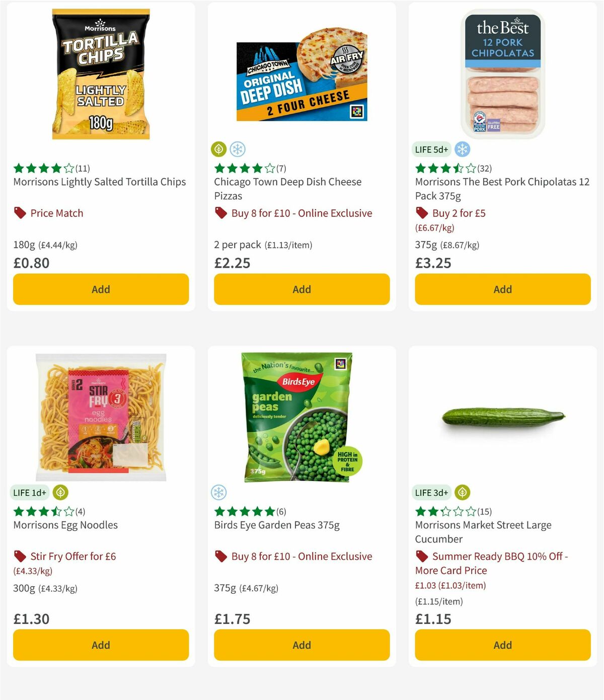This screenshot has width=604, height=700.
Task: Click the vegetarian icon beside LIFE 3d+ badge
Action: click(462, 493)
